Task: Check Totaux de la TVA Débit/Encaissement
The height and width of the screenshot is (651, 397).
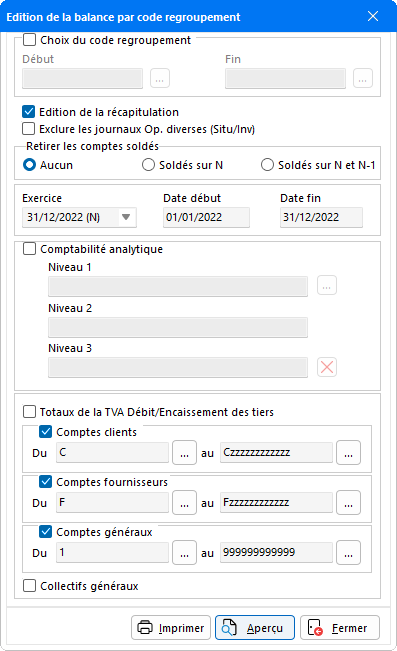Action: (x=29, y=412)
